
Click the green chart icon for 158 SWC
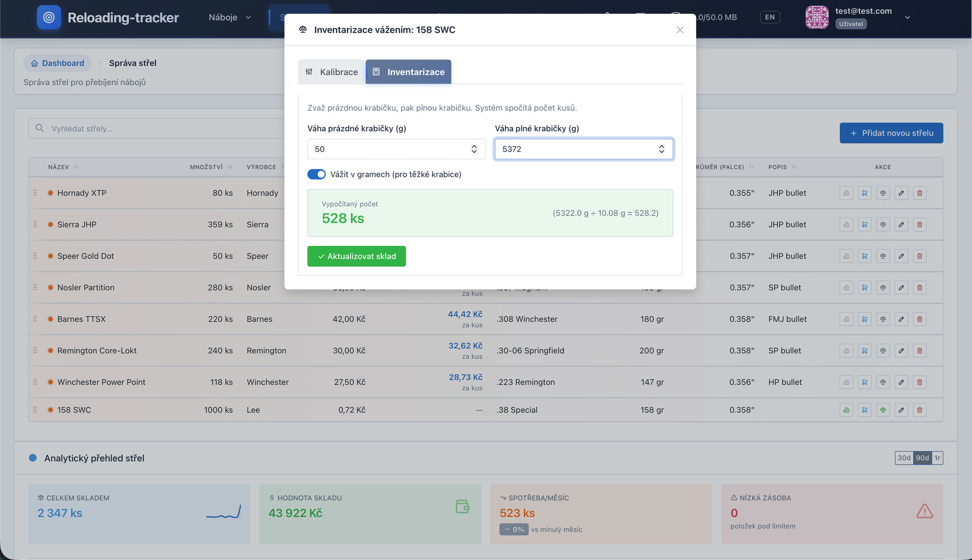846,410
